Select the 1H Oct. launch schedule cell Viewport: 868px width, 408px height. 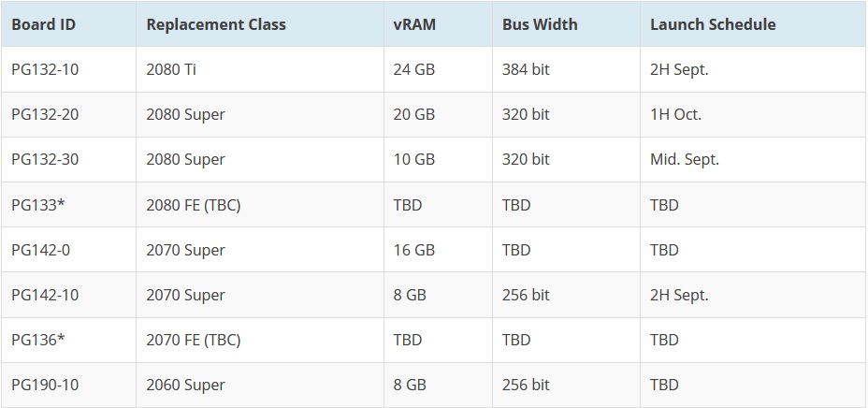(675, 114)
